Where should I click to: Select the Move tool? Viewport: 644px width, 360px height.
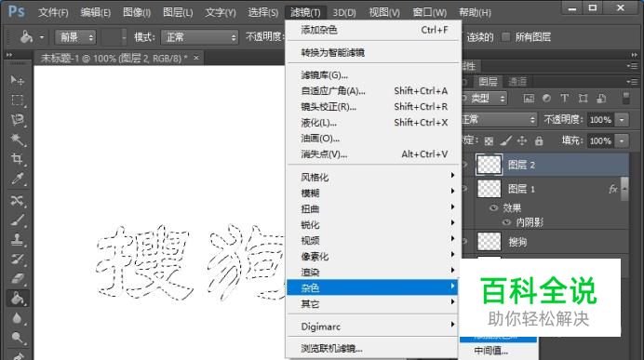pyautogui.click(x=17, y=80)
